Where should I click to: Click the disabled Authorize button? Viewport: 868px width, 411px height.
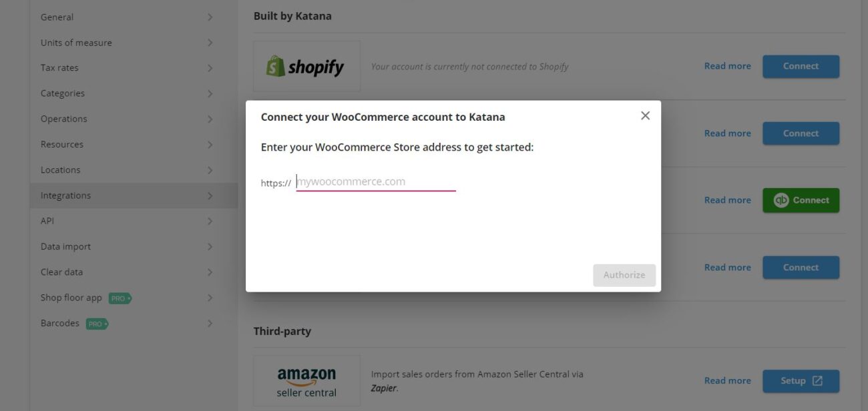[624, 274]
